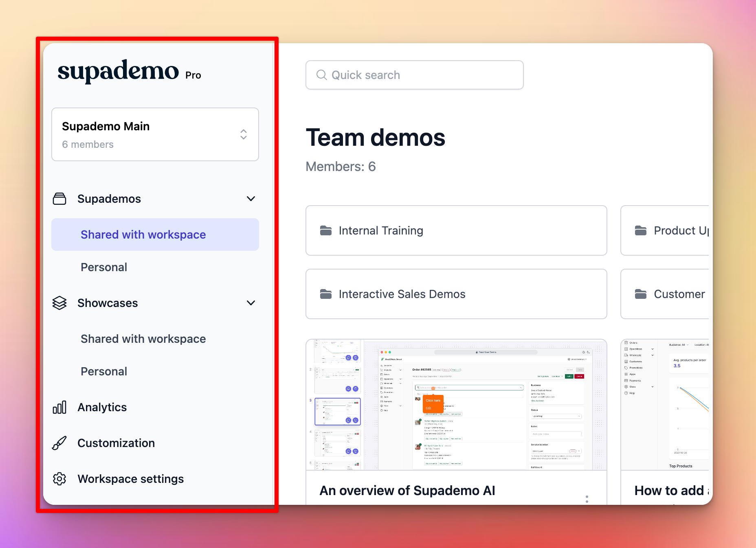
Task: Click the Members: 6 text
Action: 341,167
